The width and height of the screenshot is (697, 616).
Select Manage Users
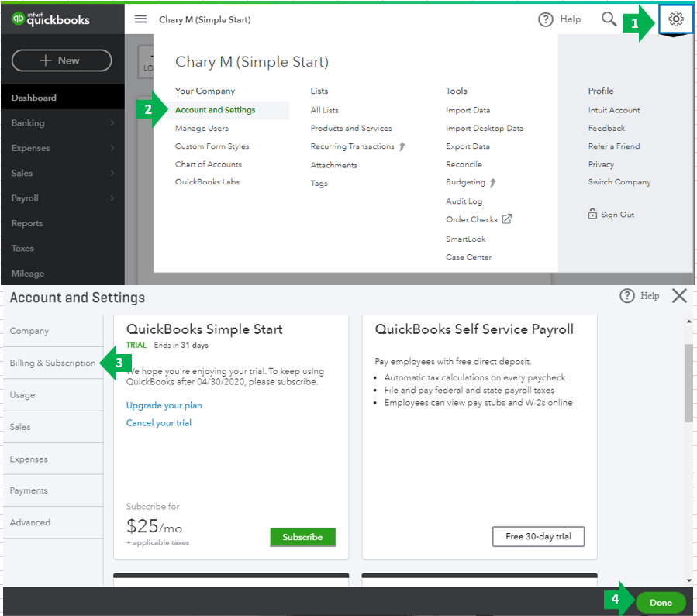202,128
